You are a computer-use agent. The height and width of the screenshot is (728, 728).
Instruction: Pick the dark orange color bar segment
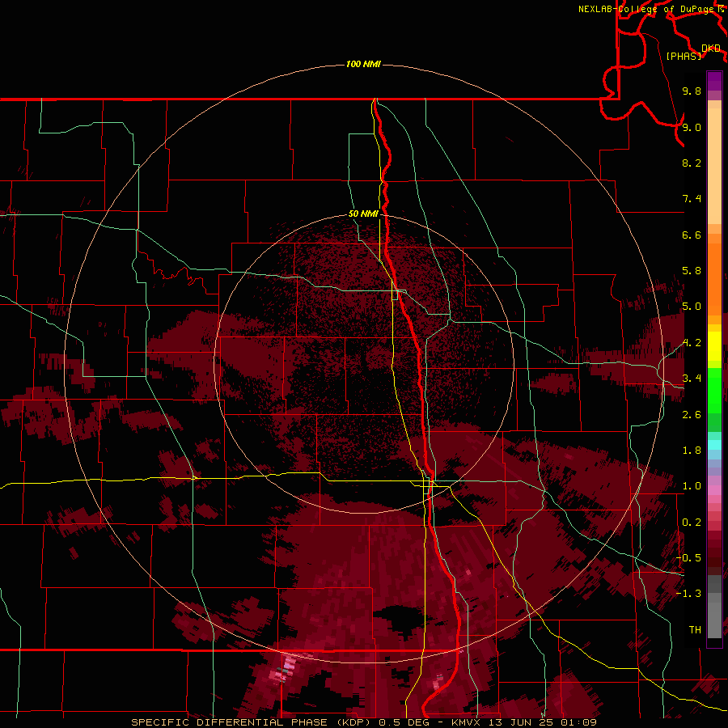714,280
